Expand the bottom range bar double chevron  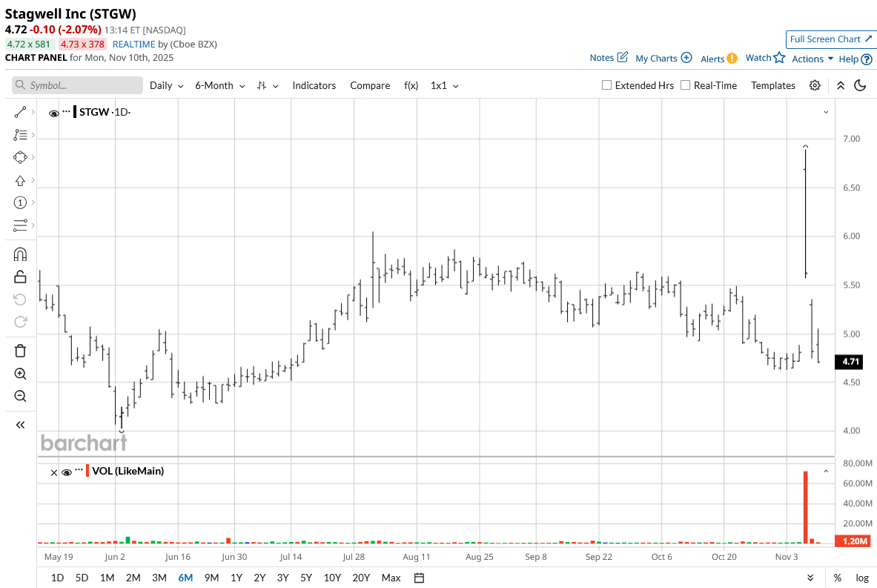pyautogui.click(x=810, y=578)
